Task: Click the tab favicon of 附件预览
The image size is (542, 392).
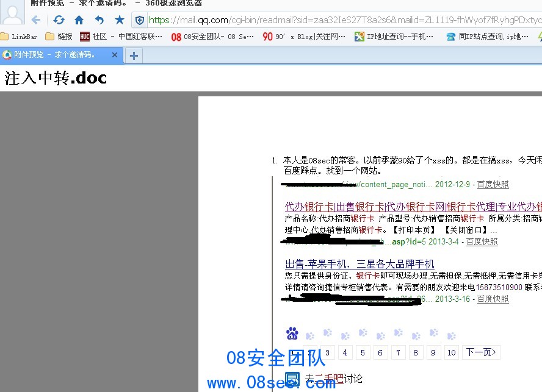Action: click(7, 55)
